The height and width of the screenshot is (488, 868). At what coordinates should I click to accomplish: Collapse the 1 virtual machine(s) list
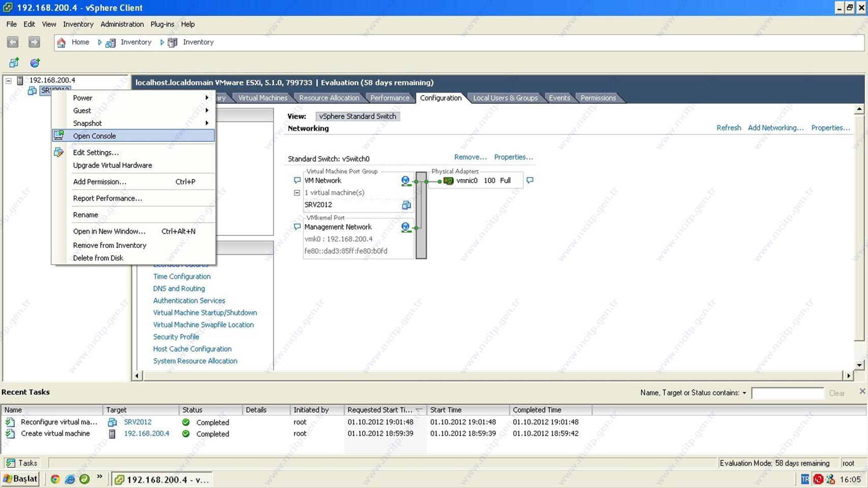[297, 193]
